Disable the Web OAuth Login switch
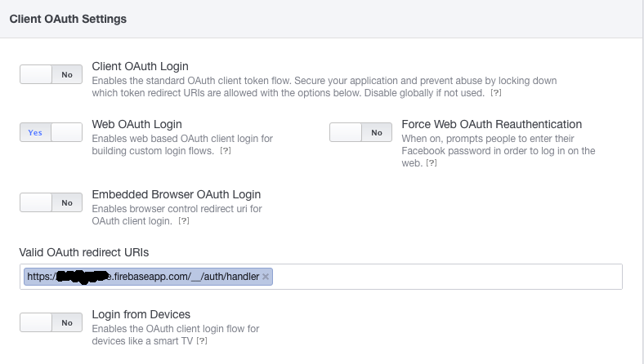 pyautogui.click(x=51, y=132)
